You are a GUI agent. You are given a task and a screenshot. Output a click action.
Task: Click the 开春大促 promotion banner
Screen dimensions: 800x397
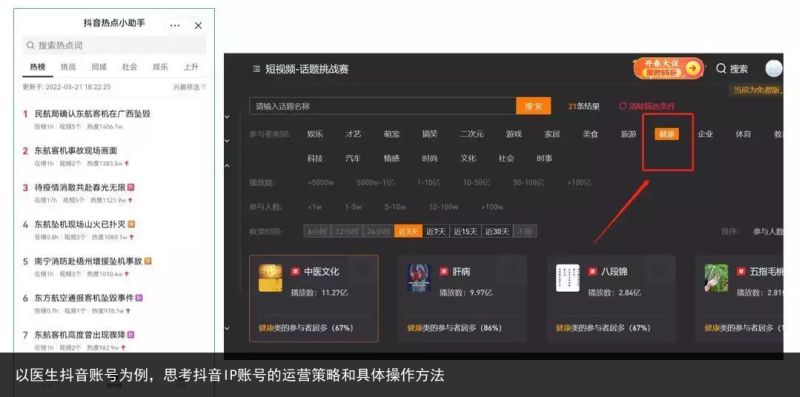(668, 68)
